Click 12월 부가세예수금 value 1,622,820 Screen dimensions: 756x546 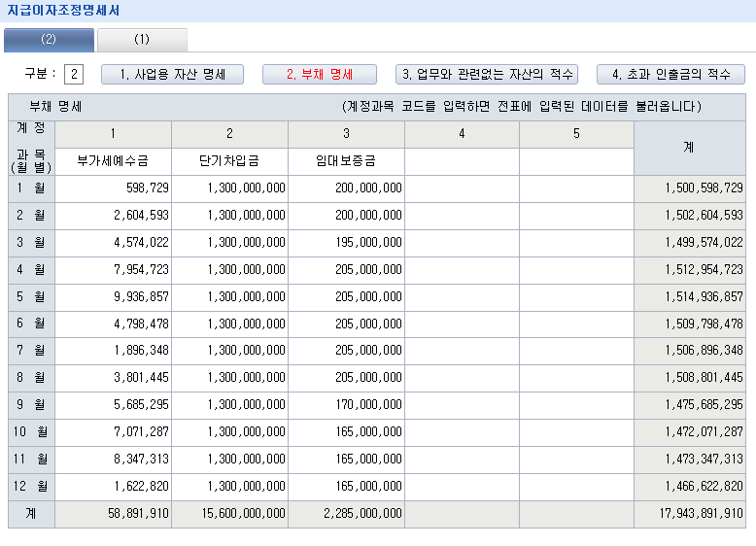coord(113,487)
